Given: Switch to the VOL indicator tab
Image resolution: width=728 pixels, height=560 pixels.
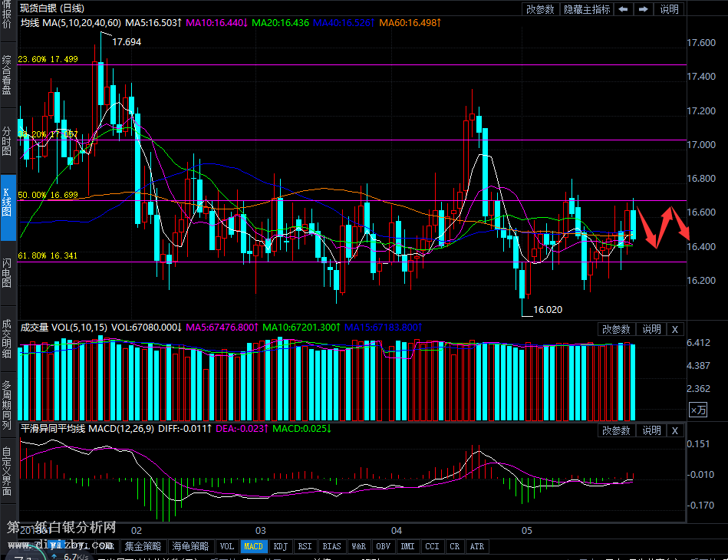Looking at the screenshot, I should click(227, 547).
